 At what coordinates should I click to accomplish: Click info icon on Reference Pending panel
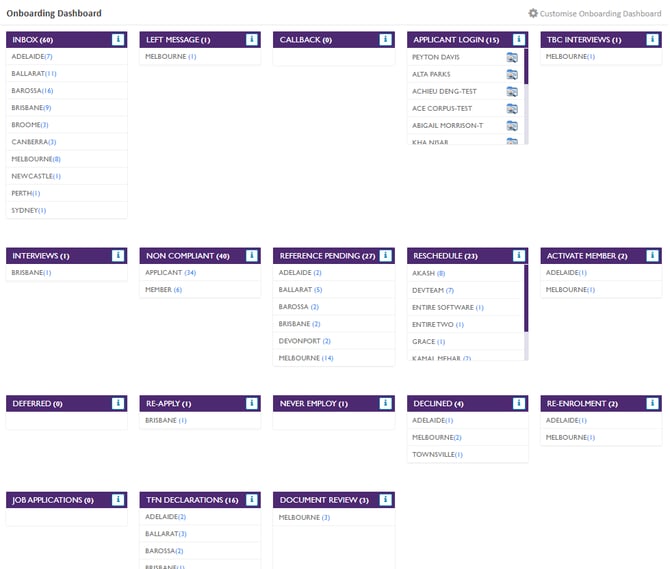(386, 256)
